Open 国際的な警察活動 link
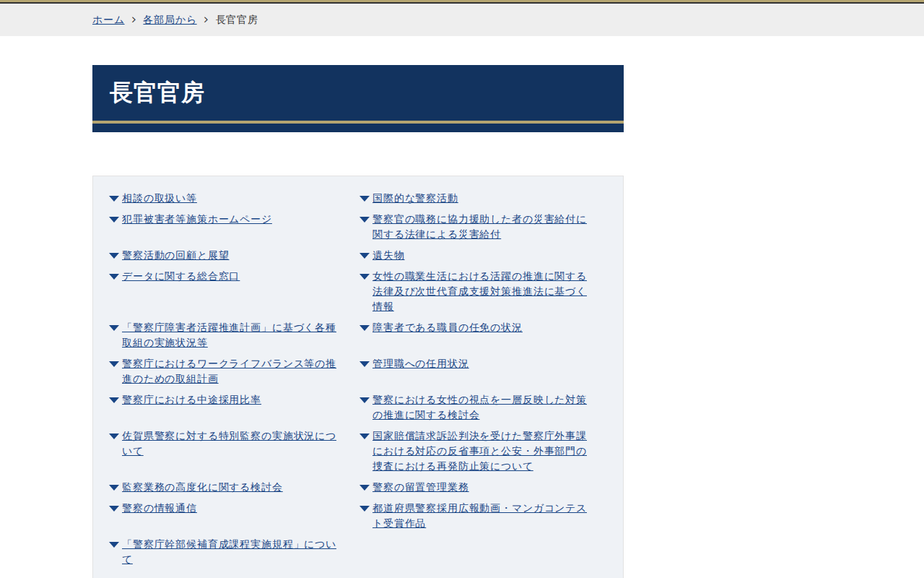 click(415, 198)
